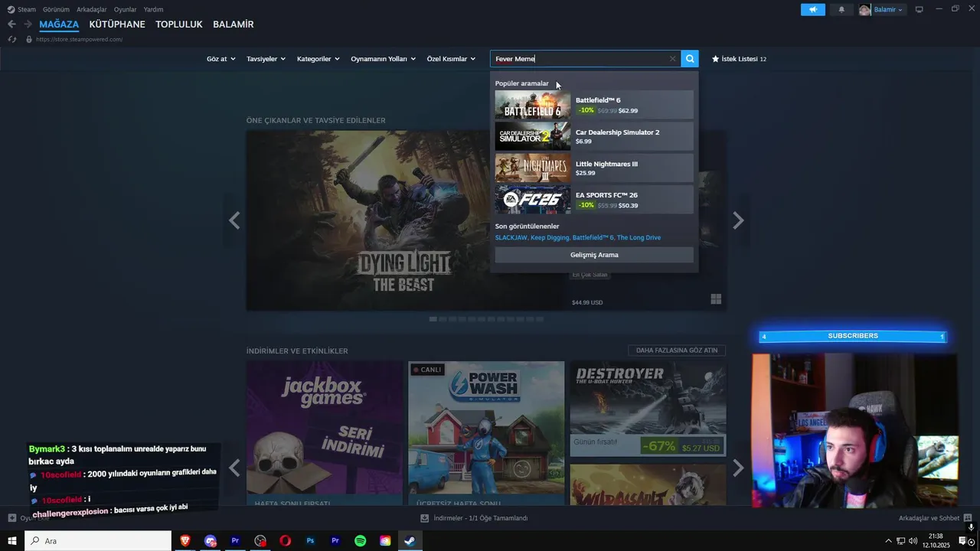Click the Balamir profile avatar

(x=865, y=10)
